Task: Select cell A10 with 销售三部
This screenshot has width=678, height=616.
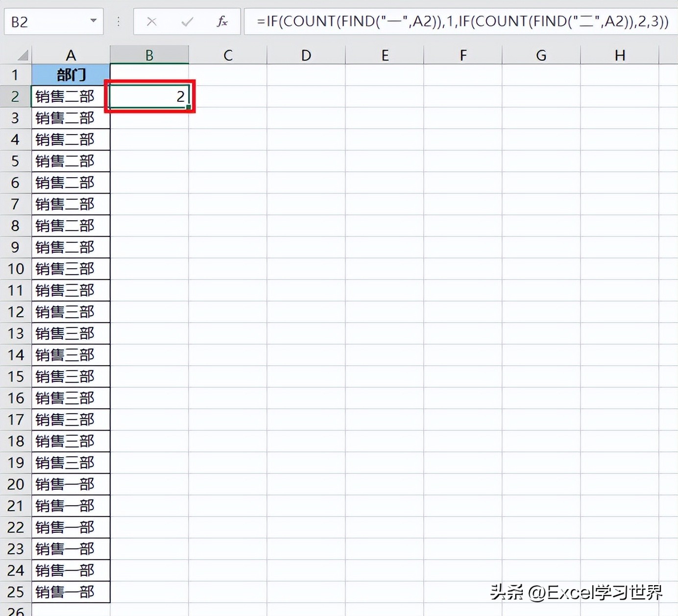Action: point(71,269)
